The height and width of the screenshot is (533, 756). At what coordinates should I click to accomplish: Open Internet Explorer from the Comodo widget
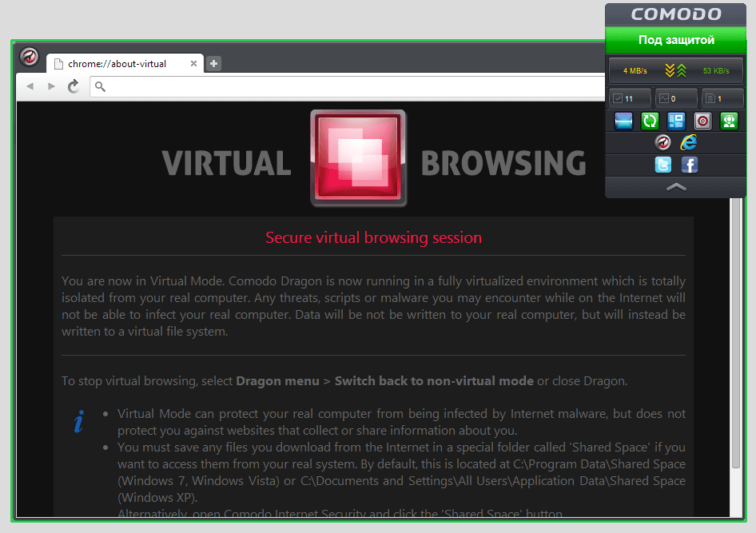(x=689, y=142)
